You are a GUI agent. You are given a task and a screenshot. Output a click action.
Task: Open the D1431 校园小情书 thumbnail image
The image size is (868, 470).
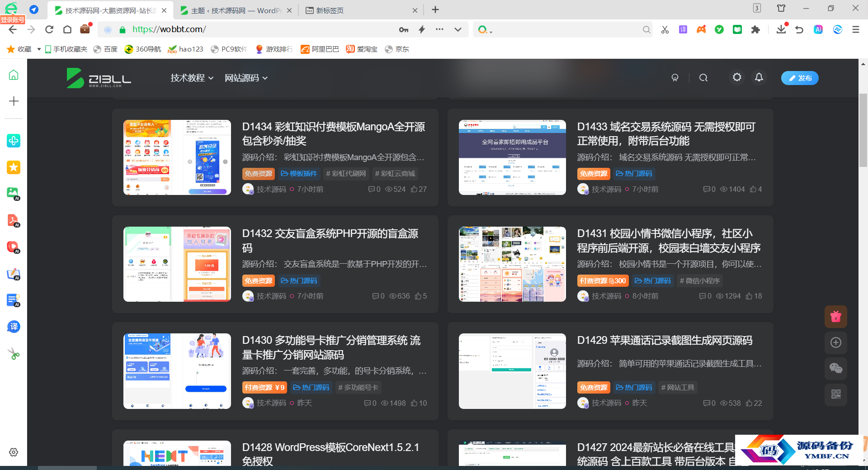point(512,264)
